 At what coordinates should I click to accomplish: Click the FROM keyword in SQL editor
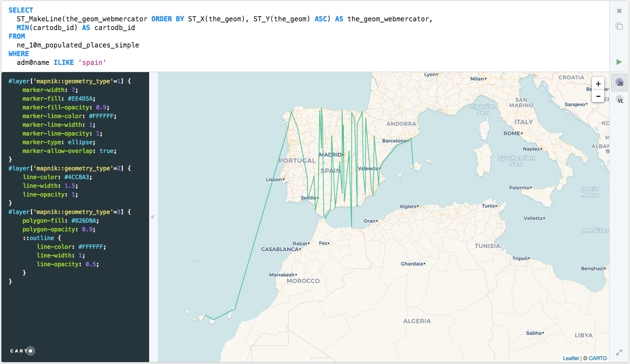17,36
